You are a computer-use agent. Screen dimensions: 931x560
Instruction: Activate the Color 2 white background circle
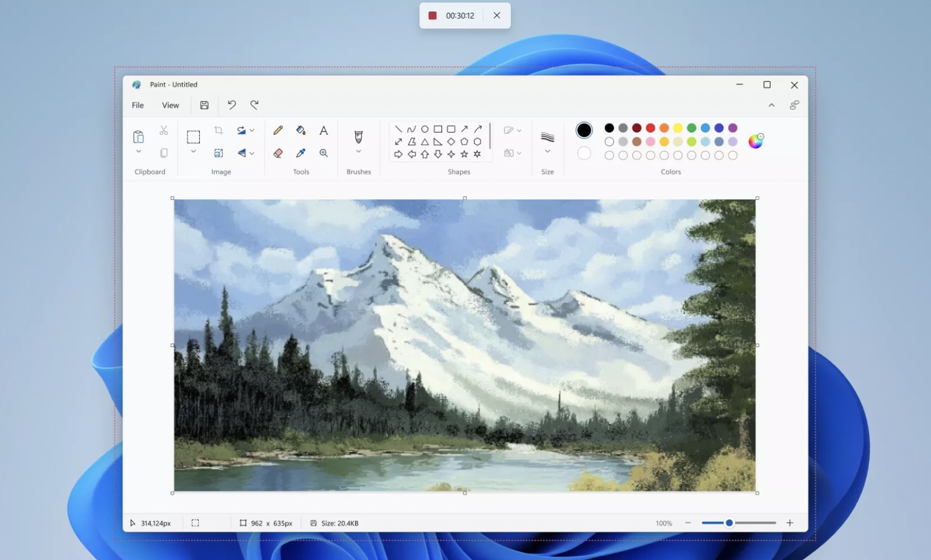(584, 153)
